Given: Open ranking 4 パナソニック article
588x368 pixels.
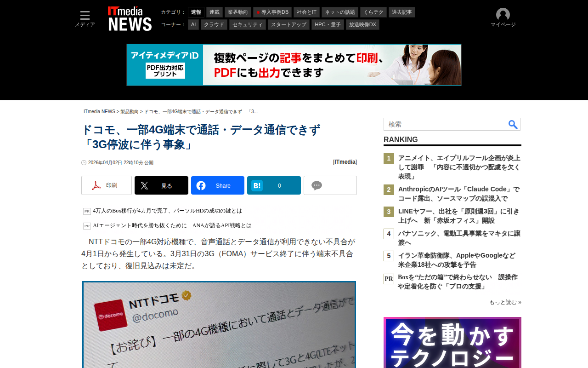Looking at the screenshot, I should pyautogui.click(x=459, y=238).
